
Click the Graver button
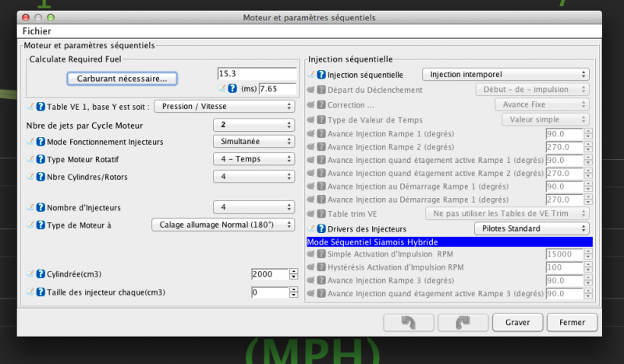517,322
